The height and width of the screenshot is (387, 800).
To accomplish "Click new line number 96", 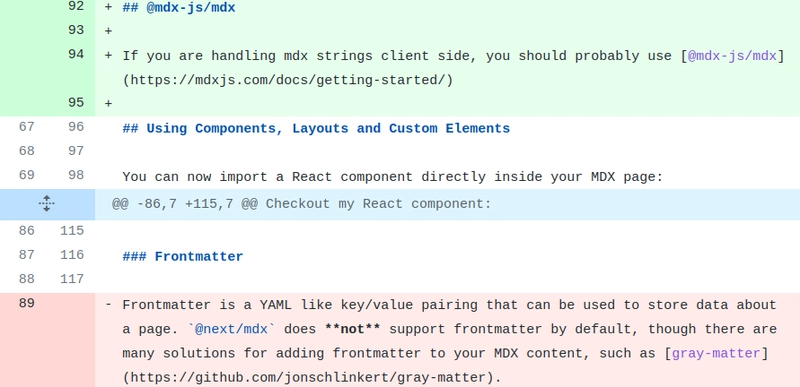I will coord(76,126).
